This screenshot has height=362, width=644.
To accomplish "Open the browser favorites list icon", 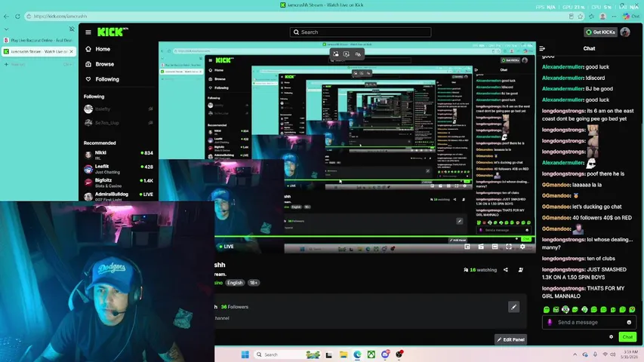I will click(x=591, y=17).
